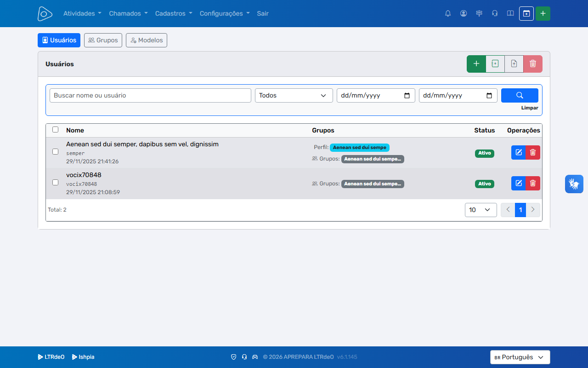588x368 pixels.
Task: Open the Português language selector
Action: pos(520,357)
